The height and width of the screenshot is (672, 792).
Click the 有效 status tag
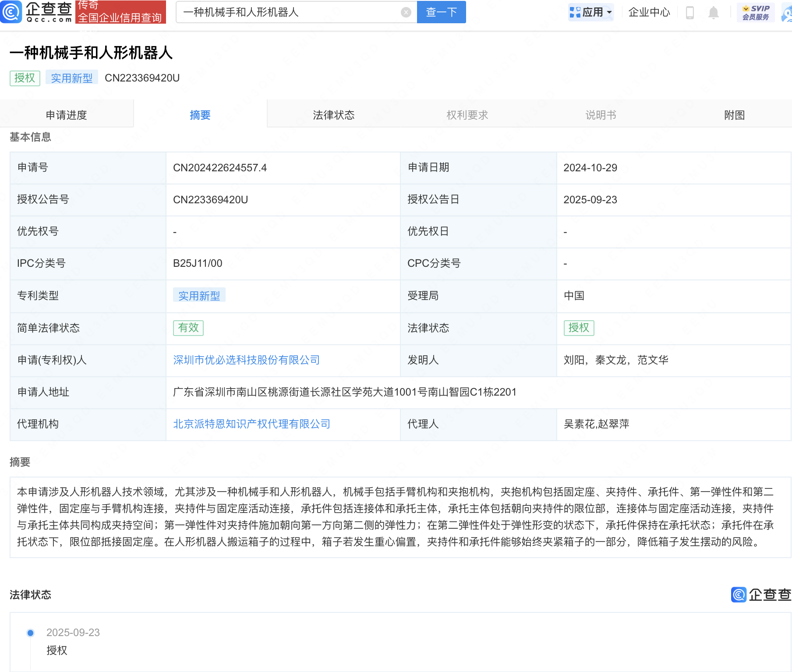point(188,328)
